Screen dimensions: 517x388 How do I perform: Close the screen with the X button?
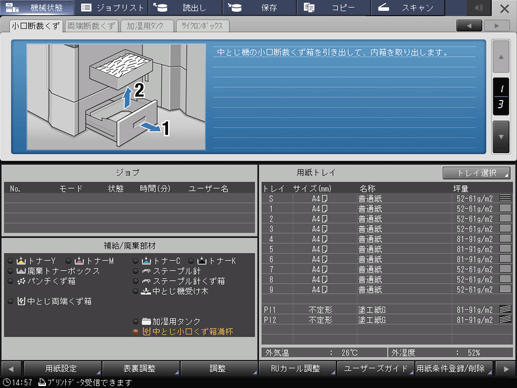click(x=504, y=8)
